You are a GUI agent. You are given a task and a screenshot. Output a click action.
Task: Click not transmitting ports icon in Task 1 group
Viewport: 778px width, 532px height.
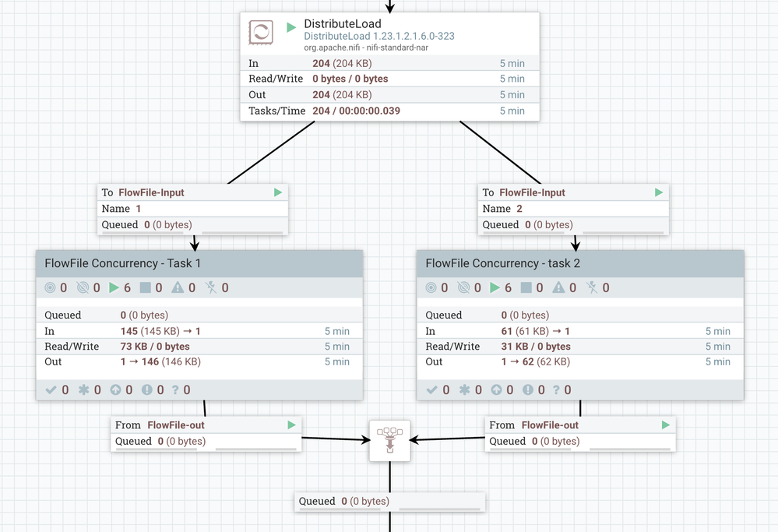[x=83, y=288]
